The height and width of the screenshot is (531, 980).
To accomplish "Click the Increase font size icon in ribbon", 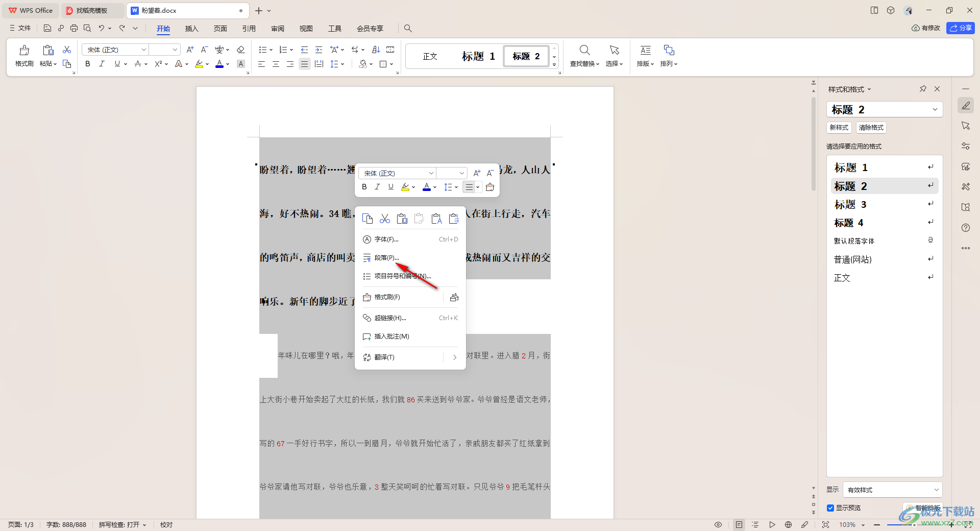I will (190, 50).
